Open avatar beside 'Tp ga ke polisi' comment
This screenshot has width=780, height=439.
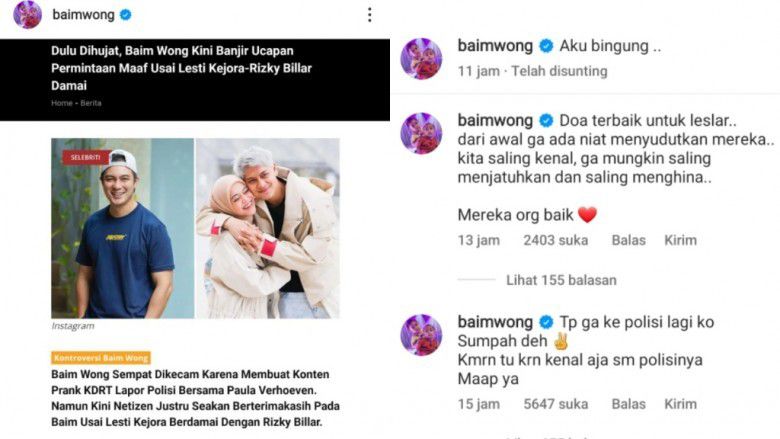(x=421, y=335)
